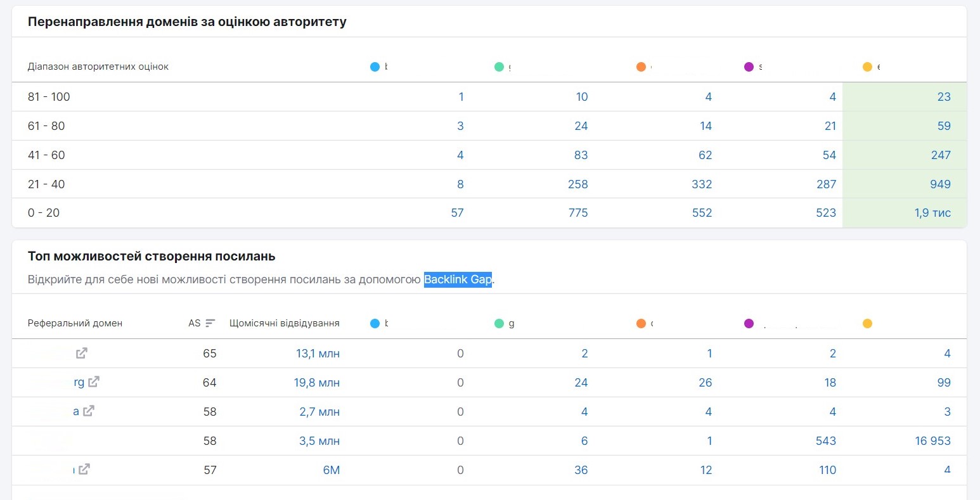The height and width of the screenshot is (500, 980).
Task: Open value 99 in 19,8 млн row
Action: pyautogui.click(x=944, y=383)
